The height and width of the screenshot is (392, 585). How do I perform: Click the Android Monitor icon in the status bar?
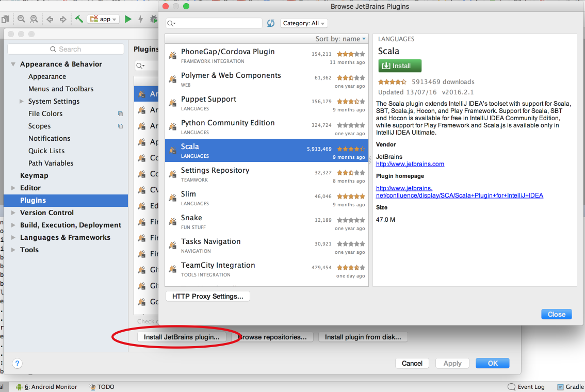click(x=20, y=387)
